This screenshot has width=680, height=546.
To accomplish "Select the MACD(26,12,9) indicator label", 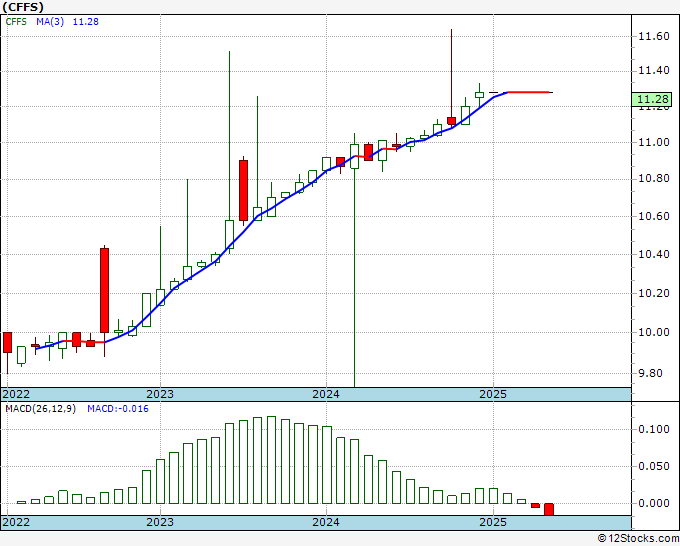I will pyautogui.click(x=40, y=409).
